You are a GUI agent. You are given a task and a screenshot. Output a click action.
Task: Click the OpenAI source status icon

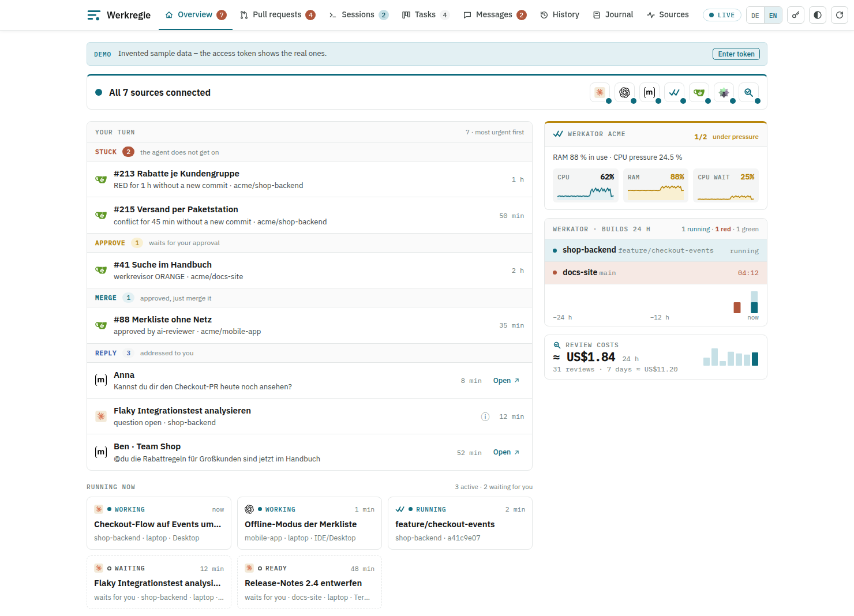[625, 92]
